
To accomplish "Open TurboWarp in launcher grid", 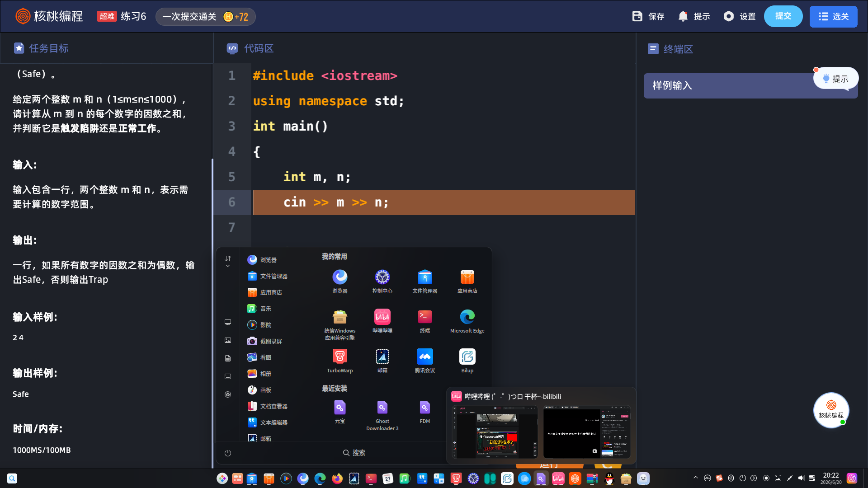I will [340, 361].
